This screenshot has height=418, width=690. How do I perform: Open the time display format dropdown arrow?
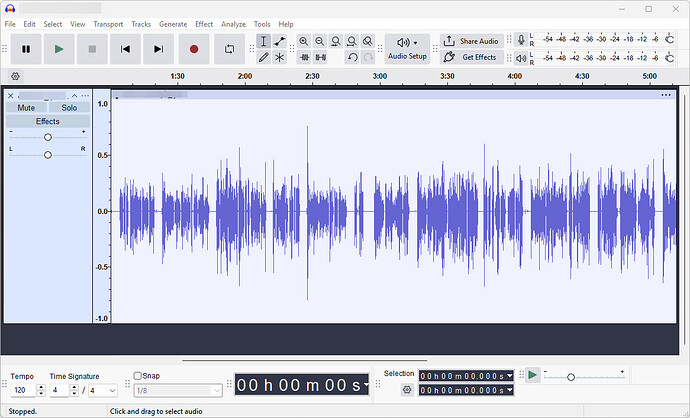[x=366, y=385]
